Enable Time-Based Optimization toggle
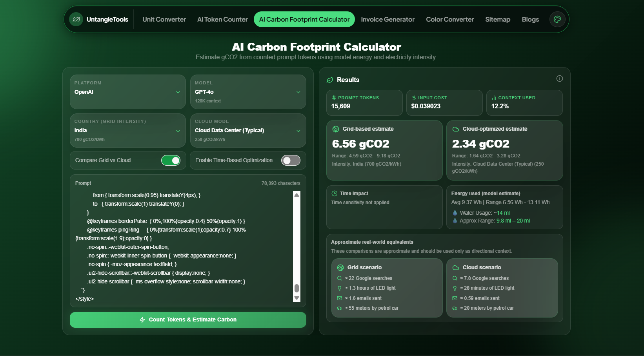This screenshot has width=644, height=356. pos(291,161)
